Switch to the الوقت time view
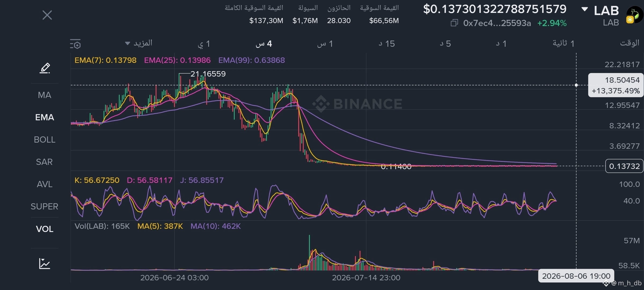The image size is (644, 290). pos(630,43)
